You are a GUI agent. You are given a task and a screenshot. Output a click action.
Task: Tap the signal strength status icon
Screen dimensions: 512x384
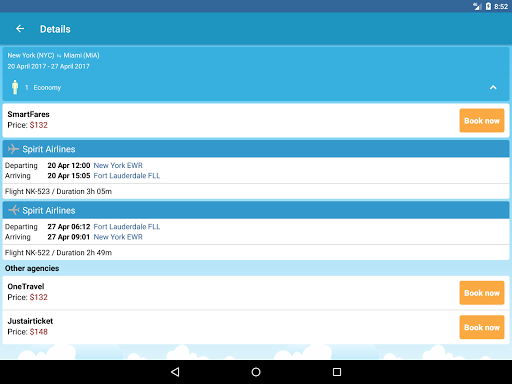tap(477, 6)
